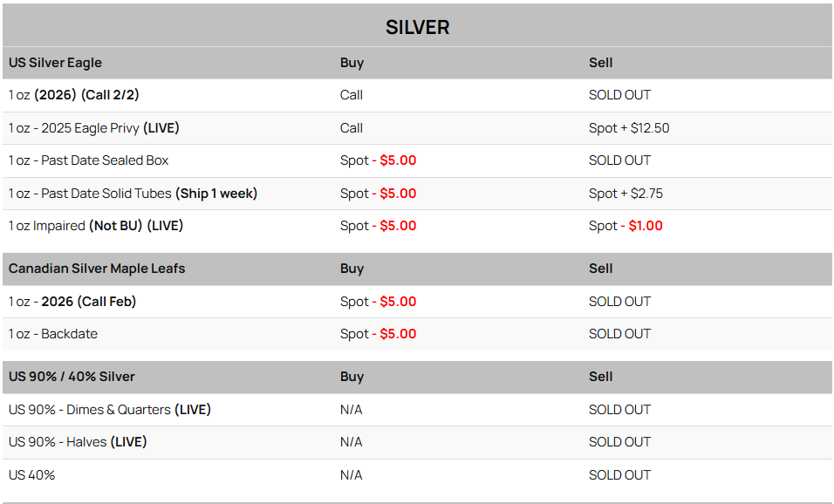The height and width of the screenshot is (504, 834).
Task: Click the SILVER table heading
Action: click(417, 27)
